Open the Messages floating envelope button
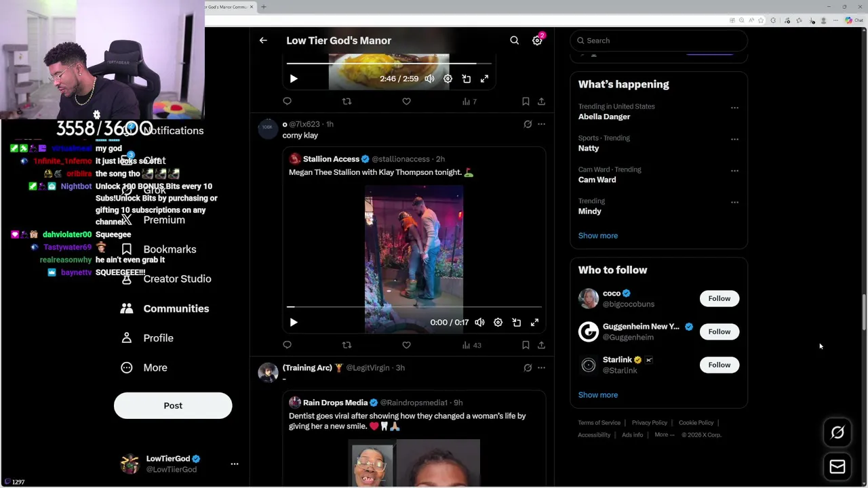Image resolution: width=868 pixels, height=488 pixels. [837, 467]
